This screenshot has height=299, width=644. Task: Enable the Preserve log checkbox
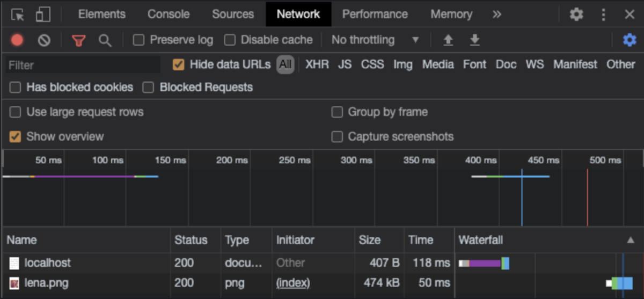139,40
